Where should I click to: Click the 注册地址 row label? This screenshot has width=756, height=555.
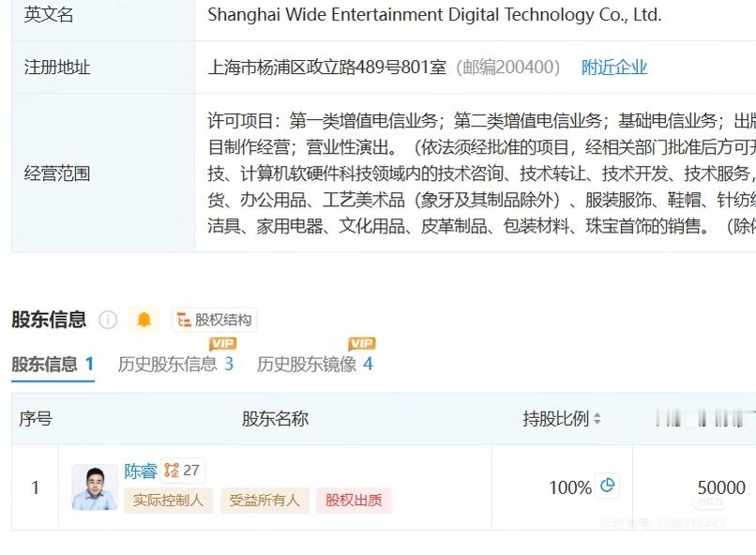pos(57,67)
